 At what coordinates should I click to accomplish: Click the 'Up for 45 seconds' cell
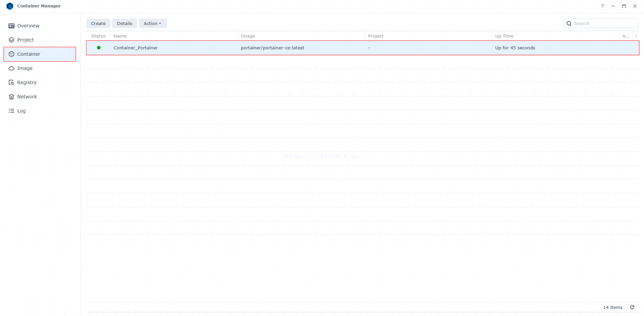click(515, 48)
